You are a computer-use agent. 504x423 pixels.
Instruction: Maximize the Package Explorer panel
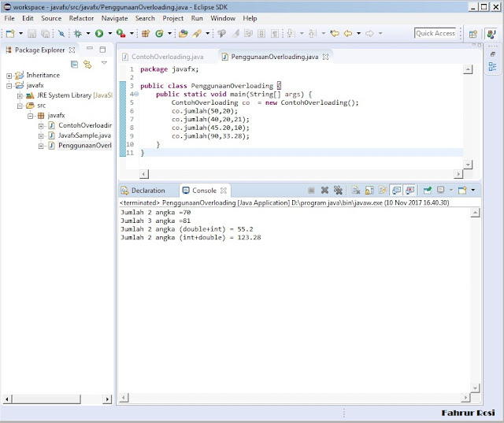click(x=102, y=50)
